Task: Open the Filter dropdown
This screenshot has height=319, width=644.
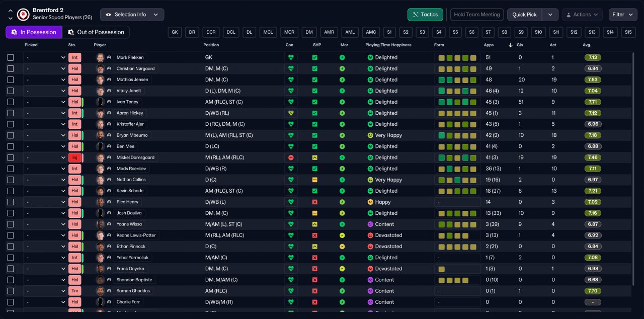Action: point(623,15)
